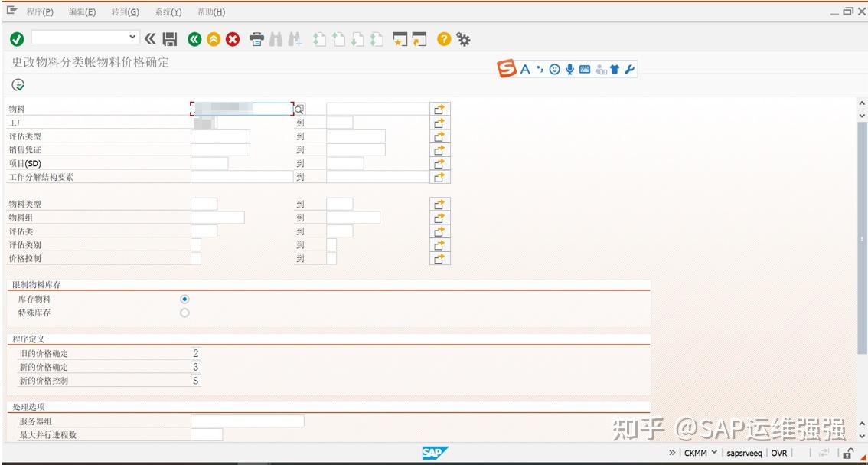Click the multiple selection button for 工厂
The height and width of the screenshot is (465, 868).
pos(440,121)
